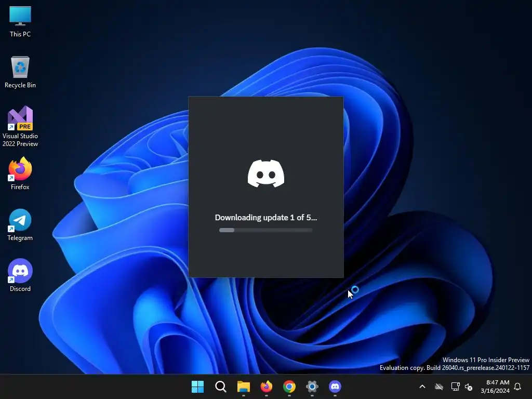
Task: Expand the hidden system tray icons
Action: [422, 387]
